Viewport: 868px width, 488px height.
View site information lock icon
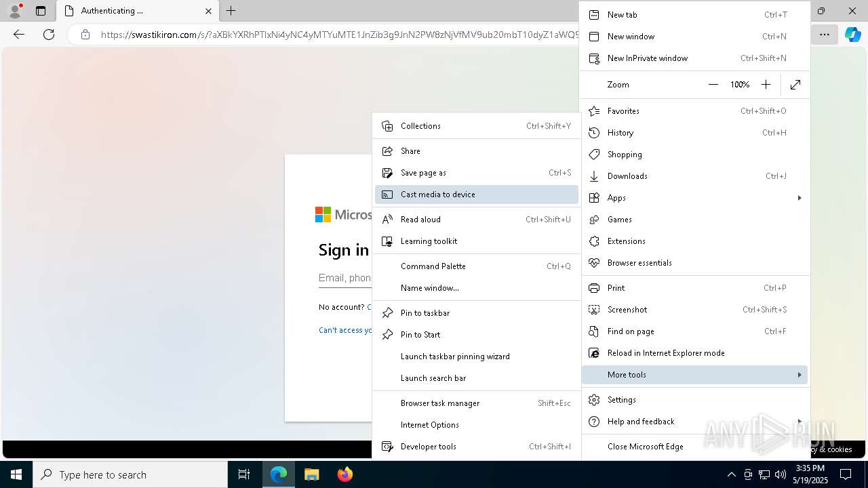(85, 35)
